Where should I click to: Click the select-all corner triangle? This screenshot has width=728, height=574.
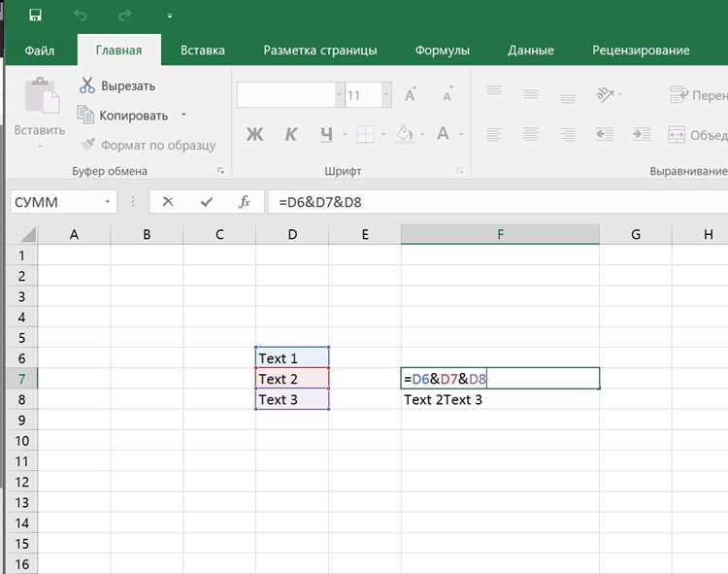pyautogui.click(x=28, y=234)
